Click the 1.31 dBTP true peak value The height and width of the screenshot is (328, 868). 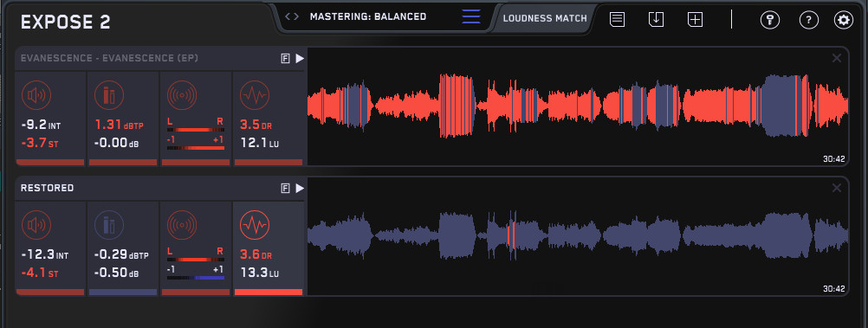119,125
